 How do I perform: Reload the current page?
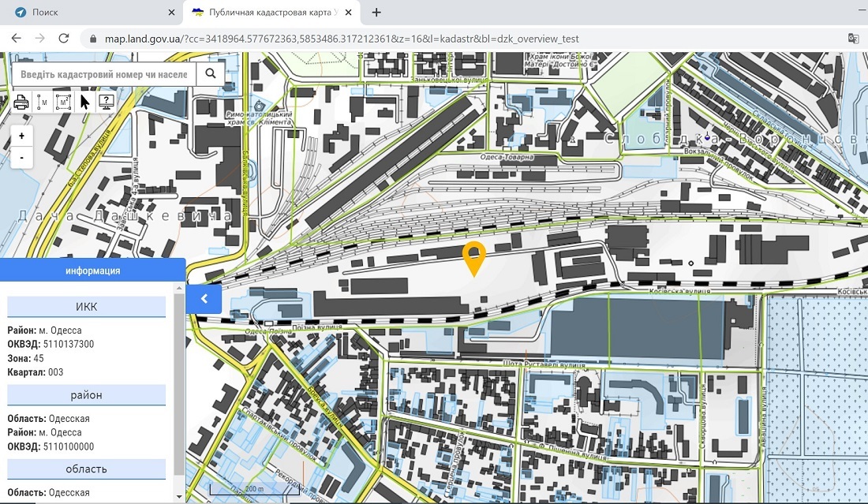[x=64, y=38]
